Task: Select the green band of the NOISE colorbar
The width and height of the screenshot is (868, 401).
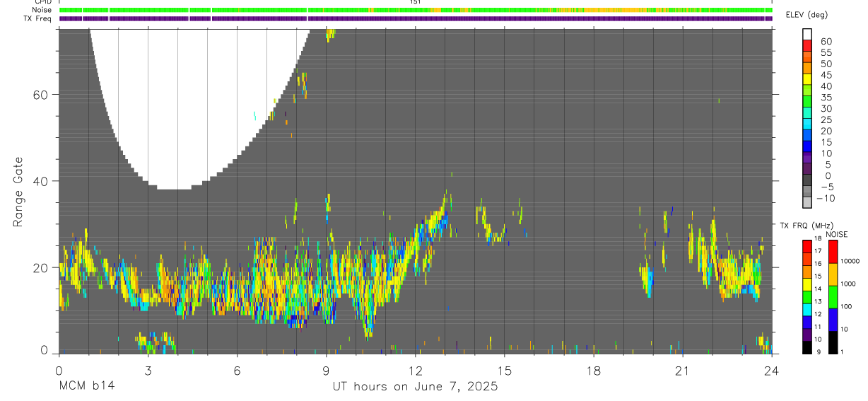Action: pos(833,297)
